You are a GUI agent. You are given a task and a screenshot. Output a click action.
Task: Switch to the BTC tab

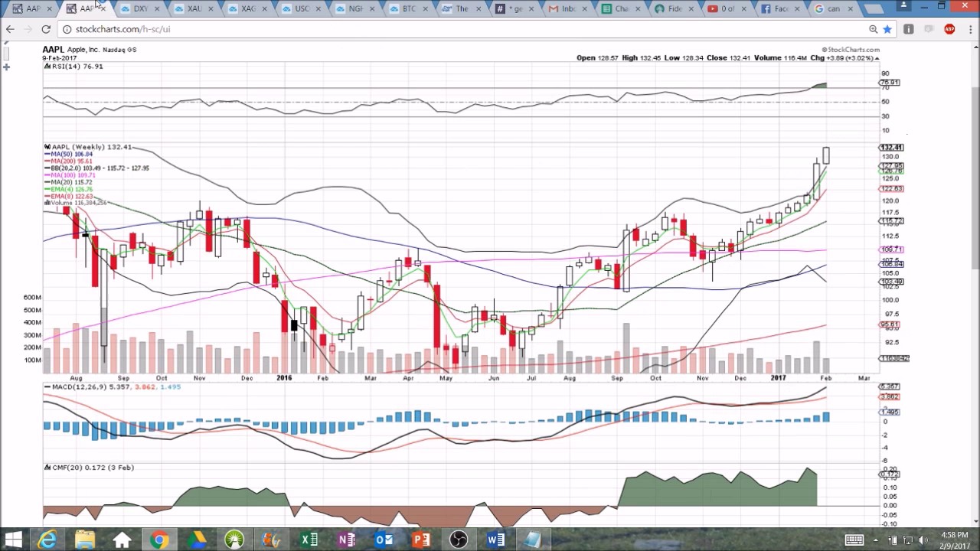click(409, 8)
